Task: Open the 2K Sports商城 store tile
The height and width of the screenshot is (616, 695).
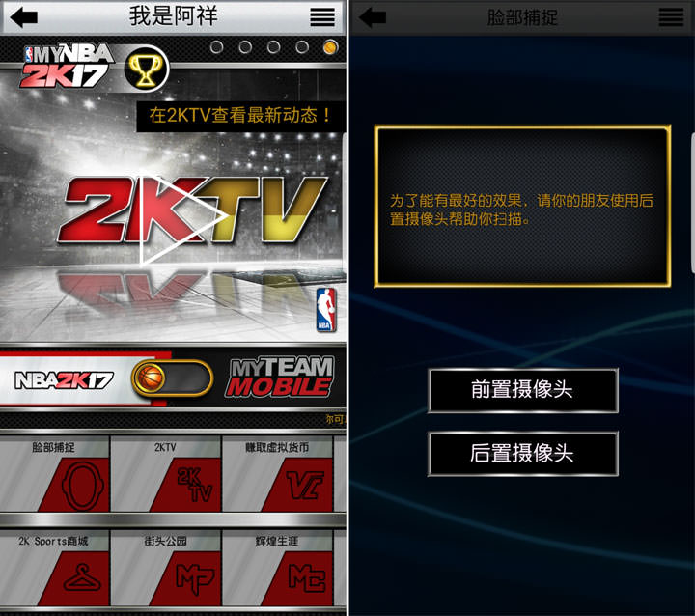Action: pos(55,568)
